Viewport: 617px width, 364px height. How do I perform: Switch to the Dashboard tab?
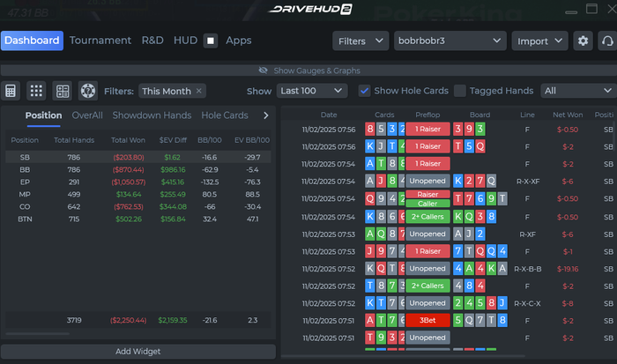point(32,41)
